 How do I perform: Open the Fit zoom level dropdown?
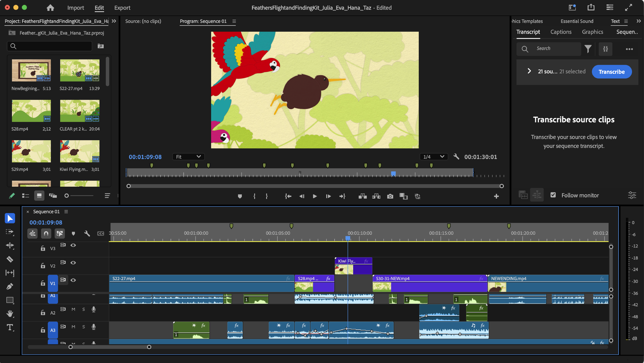tap(188, 157)
